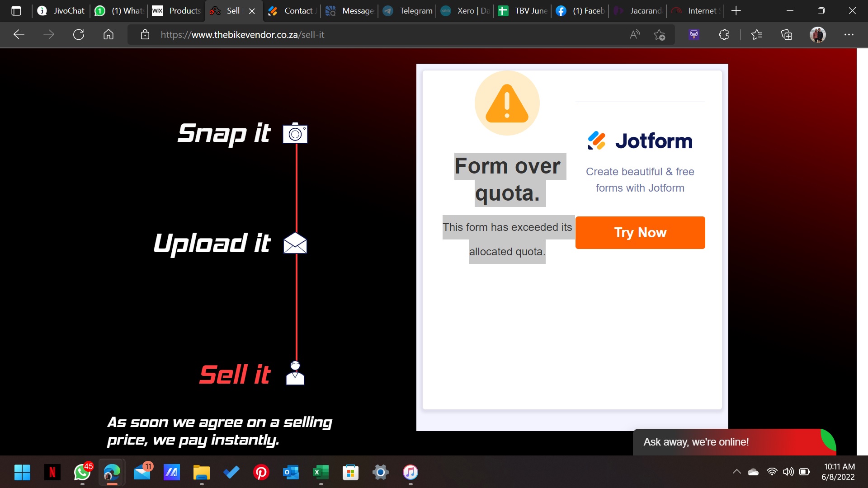Image resolution: width=868 pixels, height=488 pixels.
Task: Open the tab actions menu icon
Action: pyautogui.click(x=16, y=11)
